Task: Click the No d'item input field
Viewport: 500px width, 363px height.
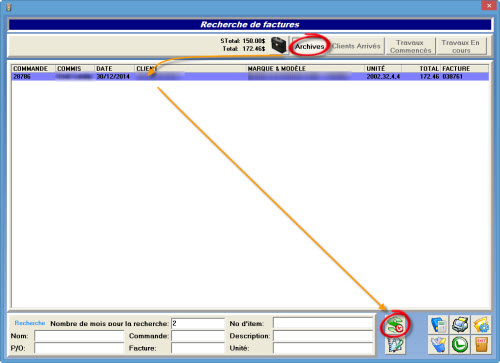Action: click(x=323, y=323)
